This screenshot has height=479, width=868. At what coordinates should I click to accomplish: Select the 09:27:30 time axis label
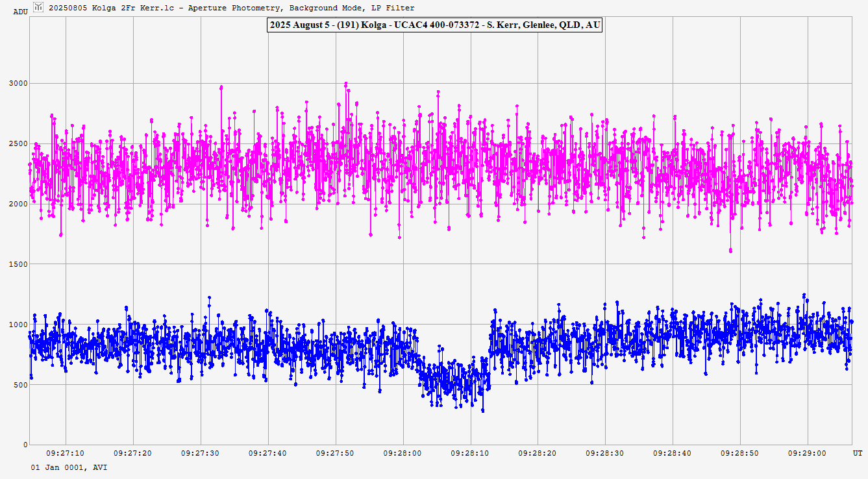click(x=200, y=453)
